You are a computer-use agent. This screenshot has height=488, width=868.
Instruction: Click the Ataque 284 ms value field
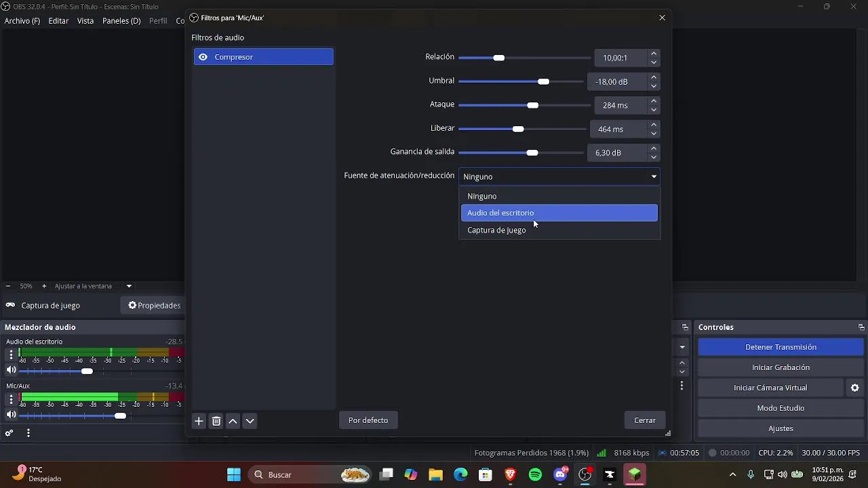621,105
